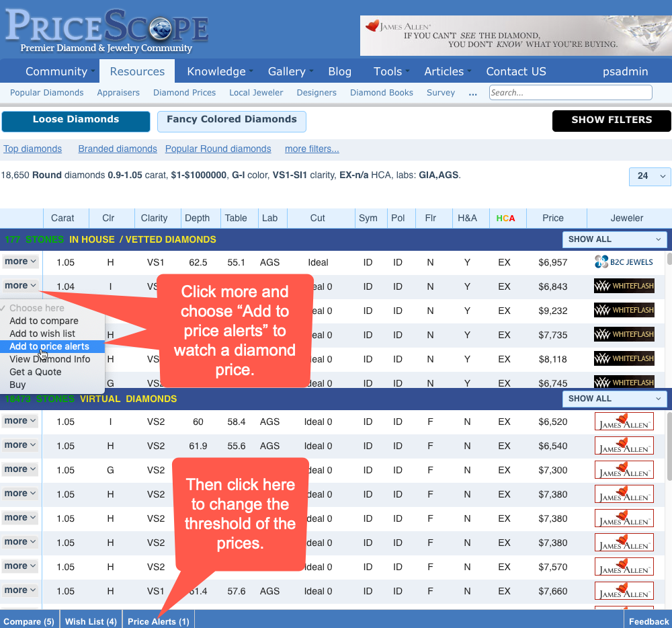Screen dimensions: 672x628
Task: Open the Local Jeweler link
Action: click(256, 93)
